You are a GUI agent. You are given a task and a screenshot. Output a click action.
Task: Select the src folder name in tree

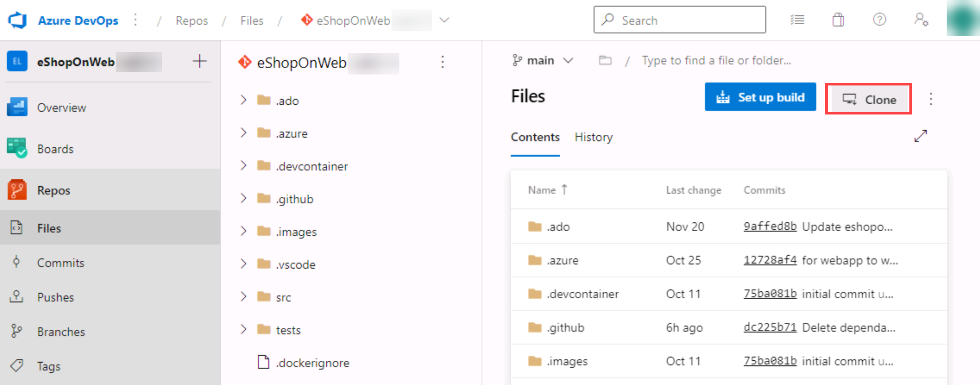pyautogui.click(x=283, y=298)
